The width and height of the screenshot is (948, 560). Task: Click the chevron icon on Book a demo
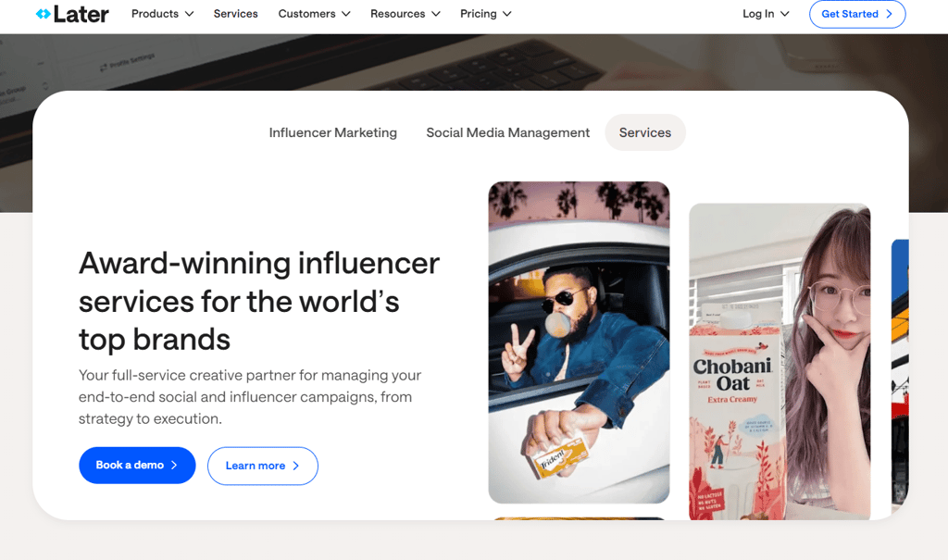[174, 465]
